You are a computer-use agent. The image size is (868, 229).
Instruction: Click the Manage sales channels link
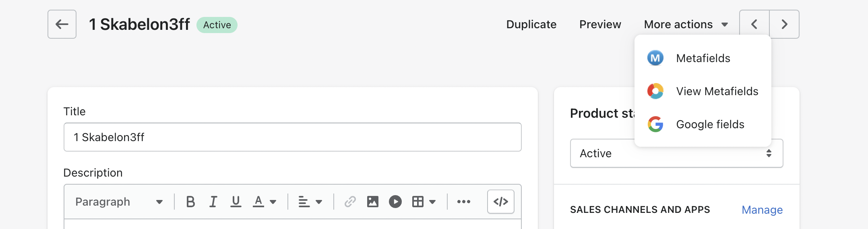click(762, 210)
